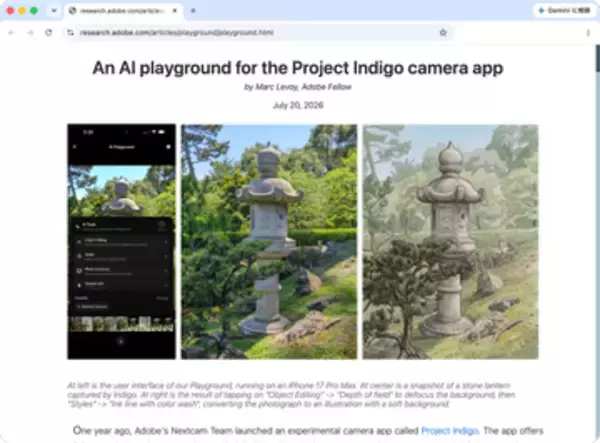Click the date July 20, 2026
This screenshot has height=443, width=600.
click(298, 105)
